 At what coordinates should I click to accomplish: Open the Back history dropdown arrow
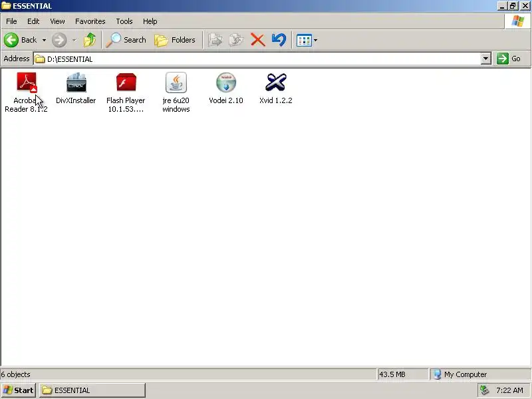coord(44,40)
